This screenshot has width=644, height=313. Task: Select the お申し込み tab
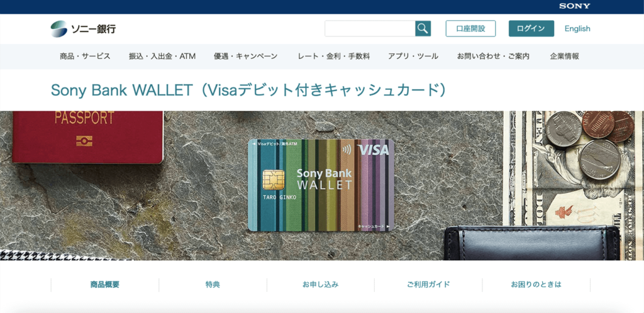pos(320,284)
